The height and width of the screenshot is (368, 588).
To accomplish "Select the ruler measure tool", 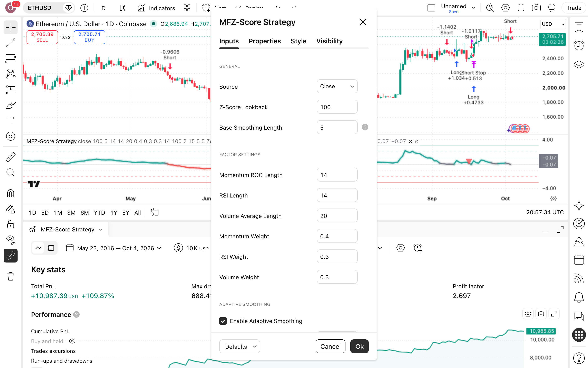I will (x=10, y=157).
